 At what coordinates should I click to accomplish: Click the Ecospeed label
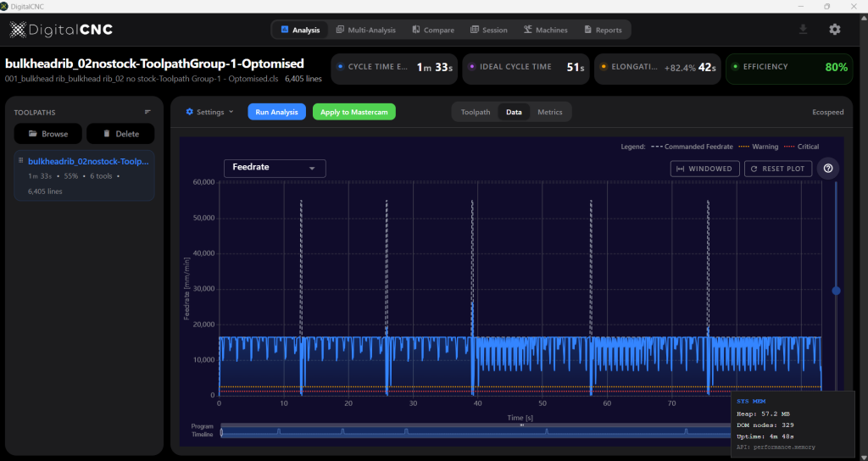tap(827, 112)
